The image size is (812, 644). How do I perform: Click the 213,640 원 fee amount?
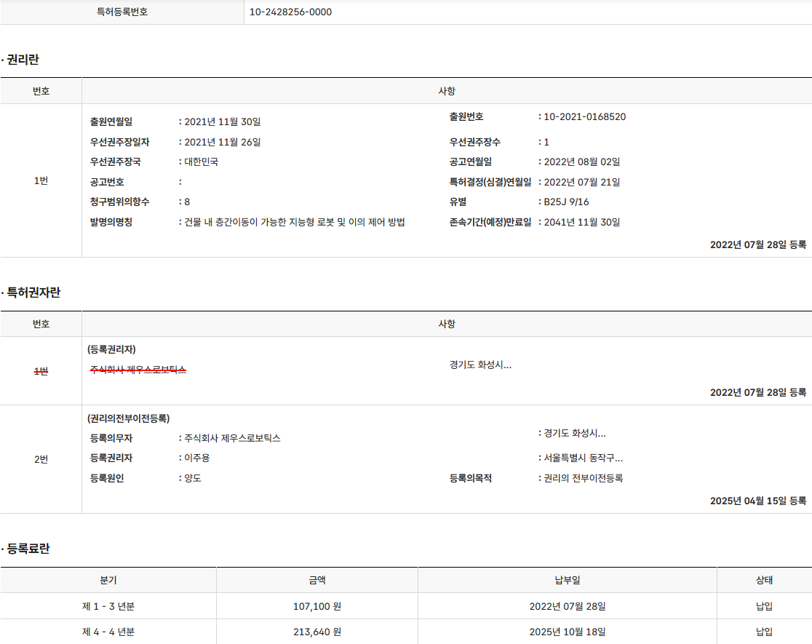pyautogui.click(x=317, y=632)
